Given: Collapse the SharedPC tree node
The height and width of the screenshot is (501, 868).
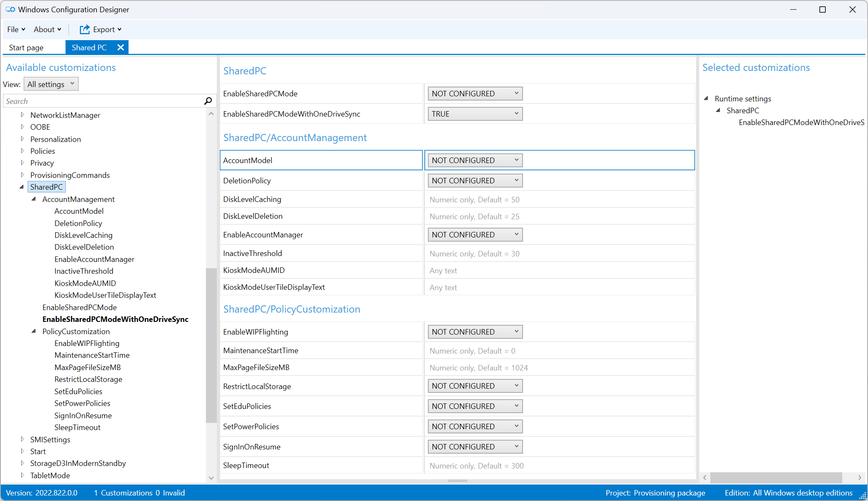Looking at the screenshot, I should click(22, 187).
